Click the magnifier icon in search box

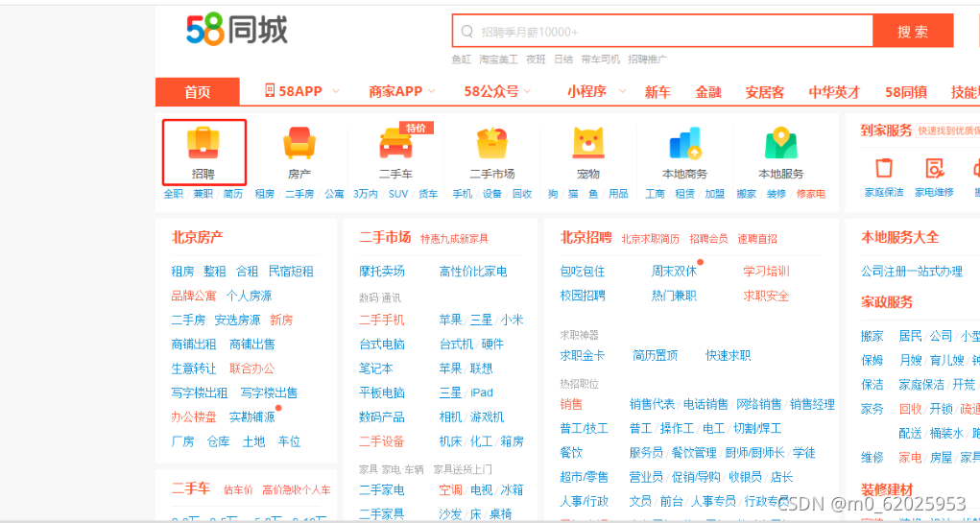(466, 32)
